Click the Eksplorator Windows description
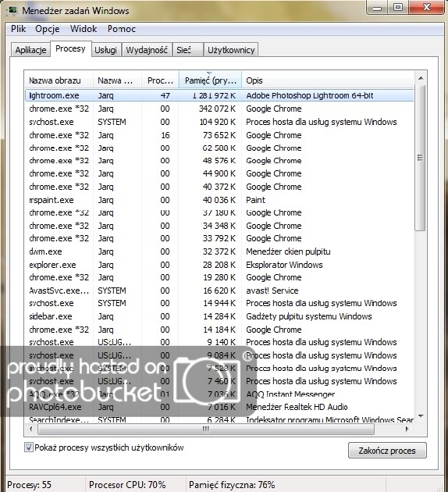Screen dimensions: 448x492 [x=284, y=265]
